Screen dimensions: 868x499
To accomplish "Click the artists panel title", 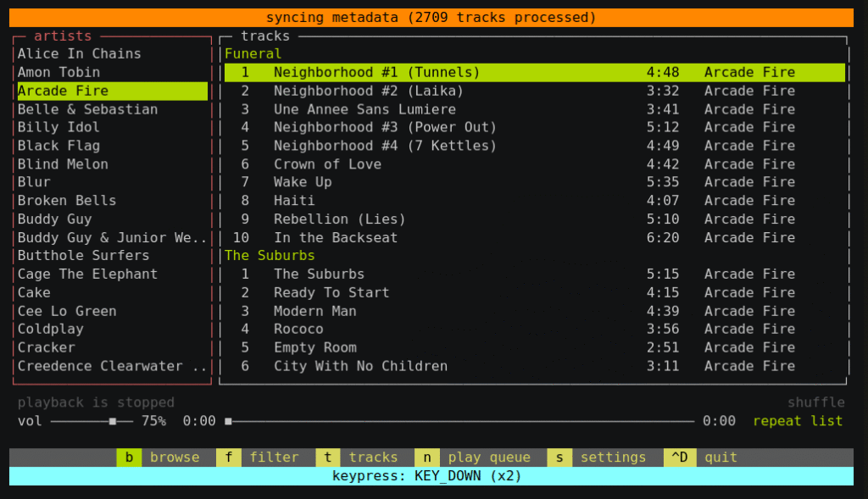I will [63, 36].
